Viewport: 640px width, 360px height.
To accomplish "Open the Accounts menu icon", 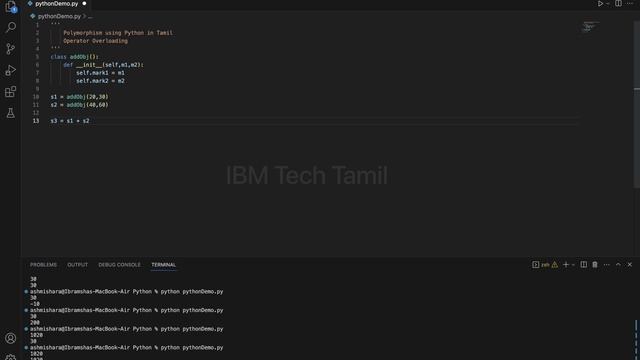I will (x=11, y=338).
